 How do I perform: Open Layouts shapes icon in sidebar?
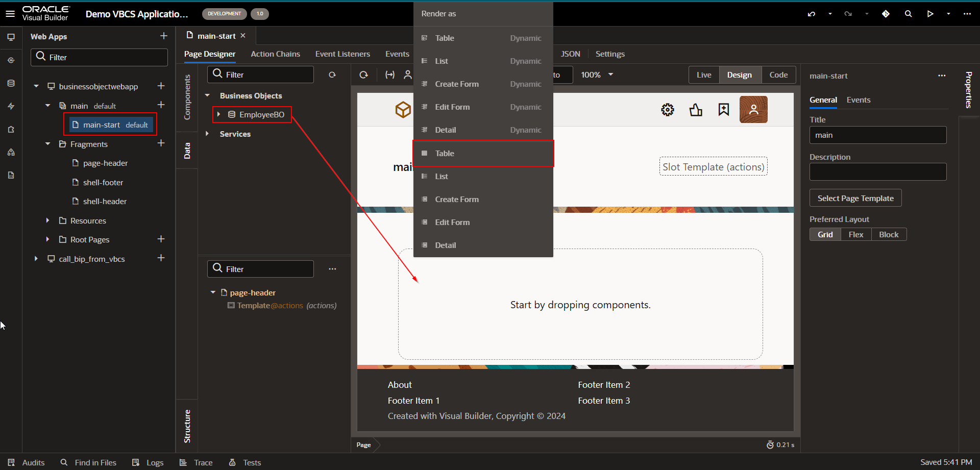coord(11,152)
